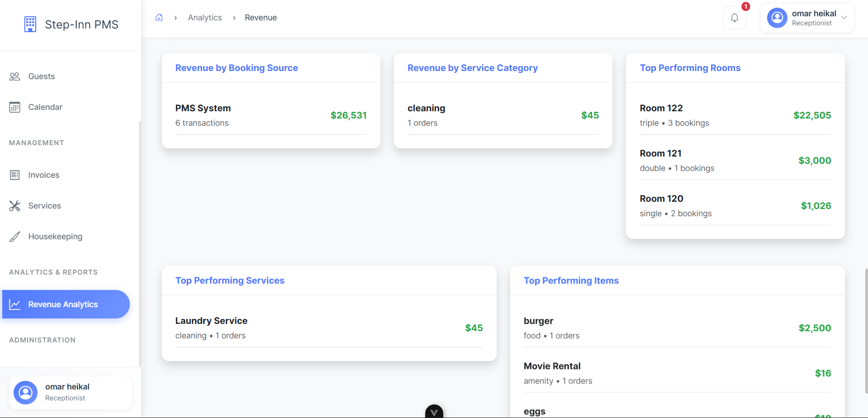The image size is (868, 418).
Task: Click the scroll-down arrow at page bottom
Action: coord(433,412)
